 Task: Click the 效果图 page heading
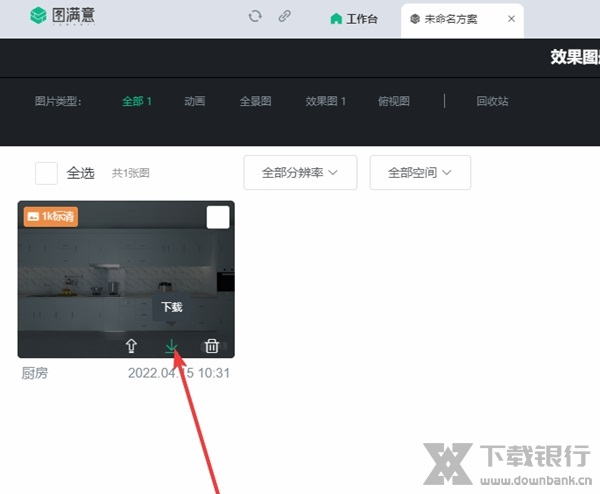pyautogui.click(x=575, y=57)
